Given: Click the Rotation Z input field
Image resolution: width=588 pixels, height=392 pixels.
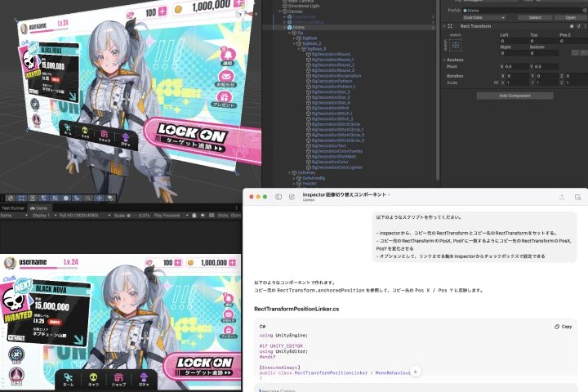Looking at the screenshot, I should pyautogui.click(x=577, y=76).
